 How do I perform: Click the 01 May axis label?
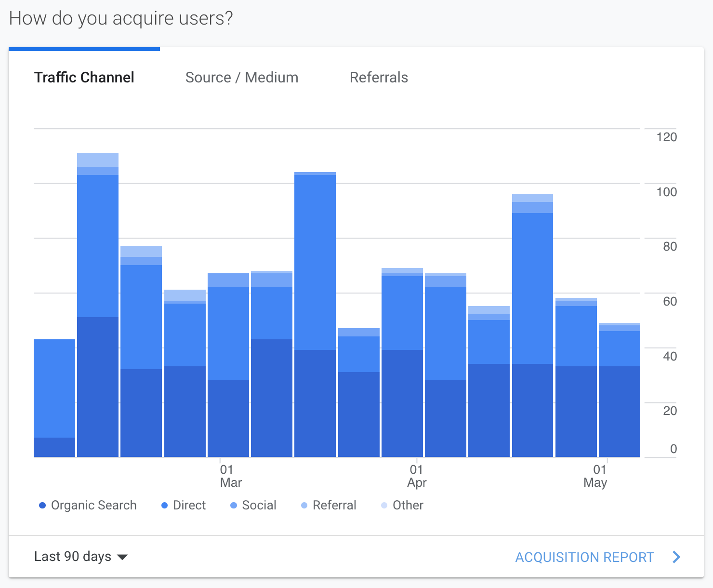(595, 476)
